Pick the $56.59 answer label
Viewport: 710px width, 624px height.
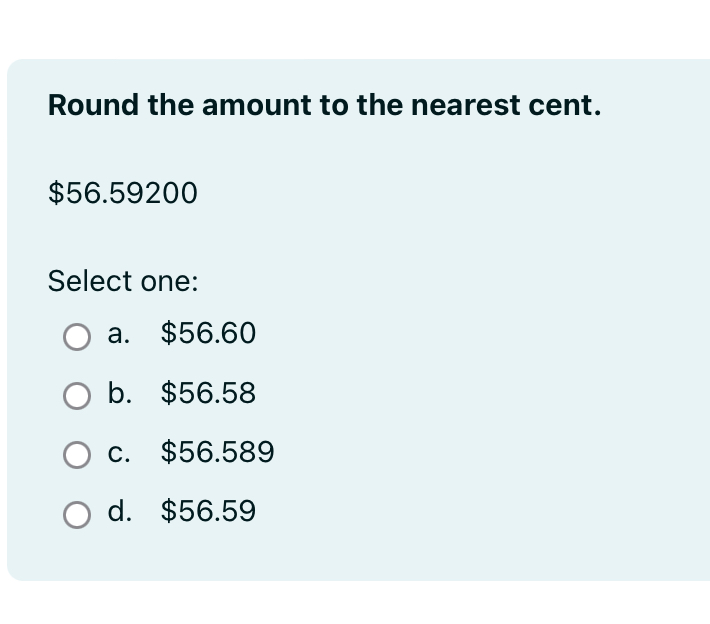click(208, 511)
